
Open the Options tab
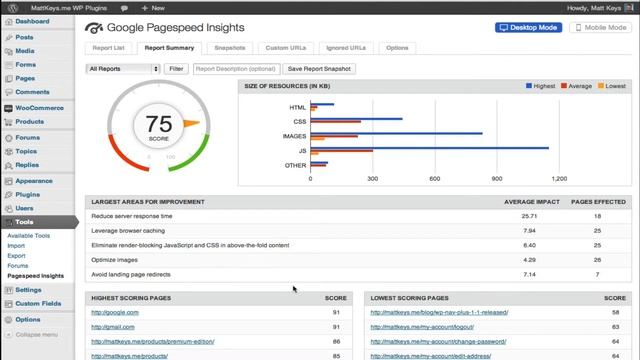(397, 48)
